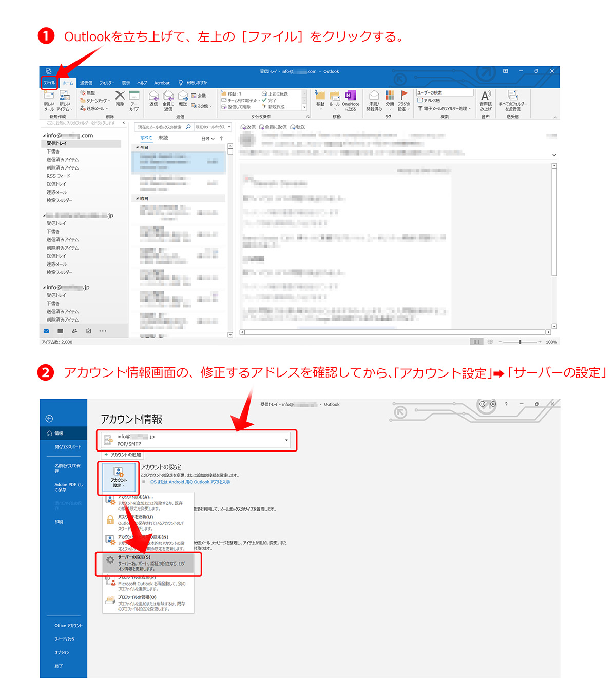Collapse the ribbon with the chevron arrow
Image resolution: width=616 pixels, height=696 pixels.
(x=555, y=117)
